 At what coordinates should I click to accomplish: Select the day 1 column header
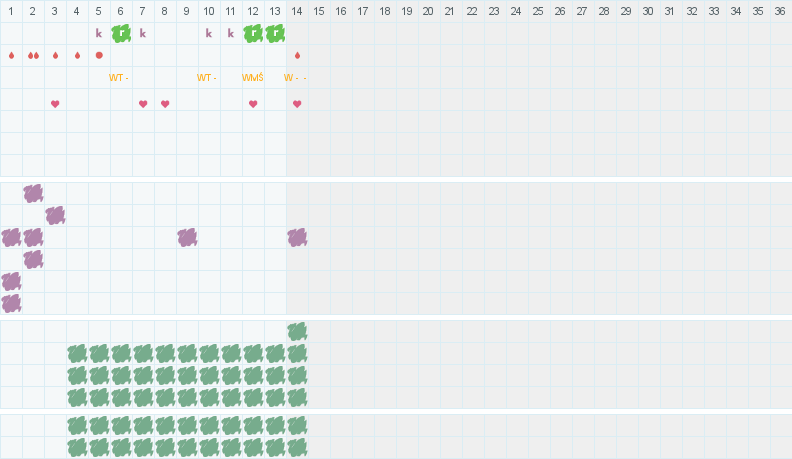click(11, 11)
